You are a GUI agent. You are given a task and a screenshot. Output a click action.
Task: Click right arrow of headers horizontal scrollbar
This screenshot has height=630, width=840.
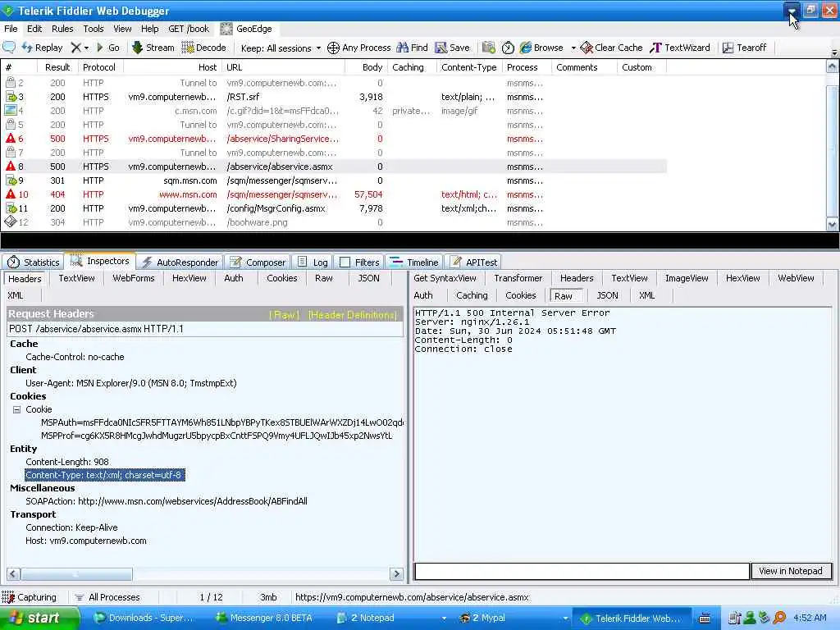[396, 573]
